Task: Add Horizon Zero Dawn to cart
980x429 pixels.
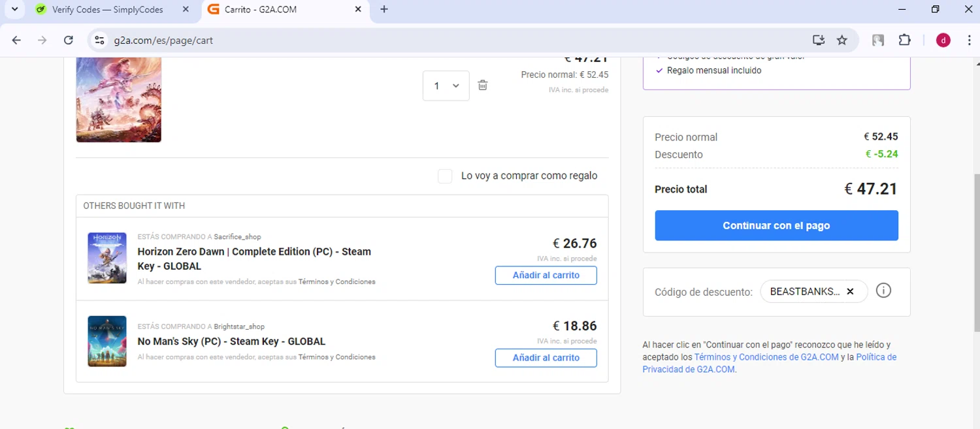Action: (546, 276)
